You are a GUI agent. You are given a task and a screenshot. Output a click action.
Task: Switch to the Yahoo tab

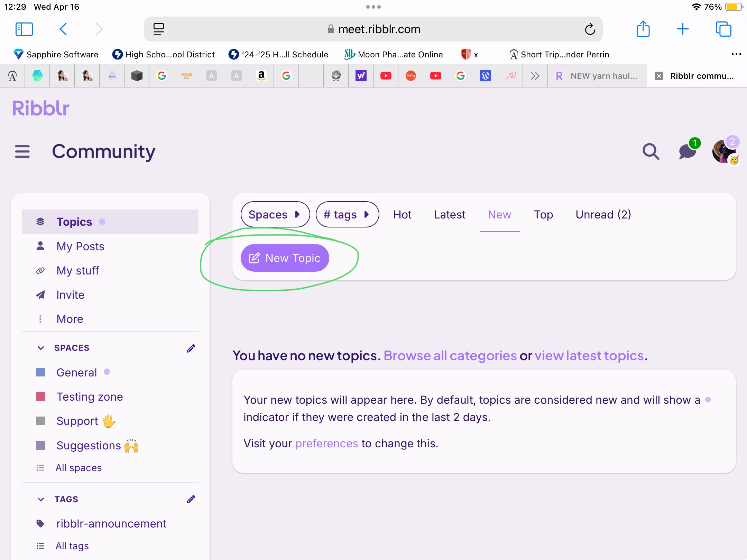point(361,76)
